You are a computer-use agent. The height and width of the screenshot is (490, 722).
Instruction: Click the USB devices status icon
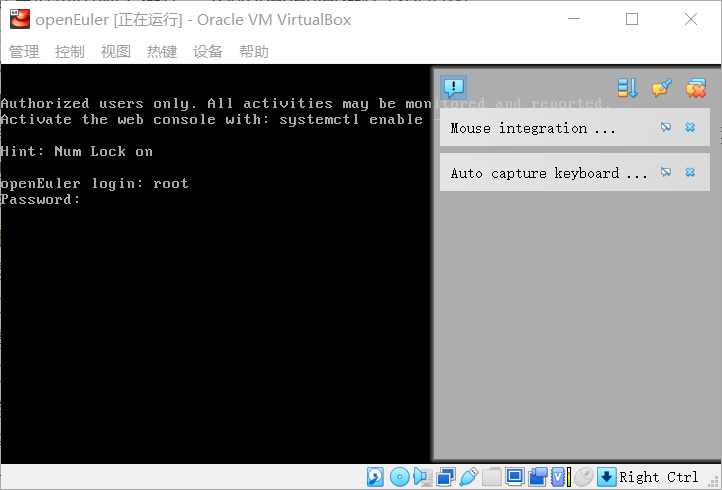click(469, 477)
